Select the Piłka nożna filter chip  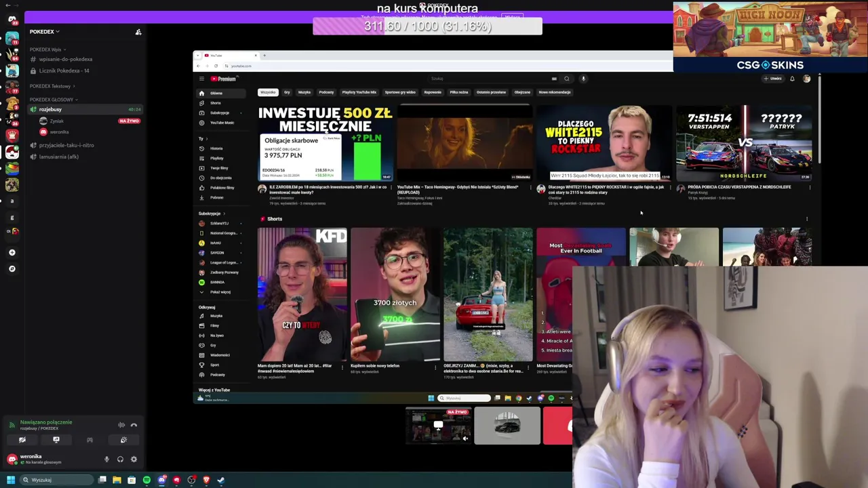pos(459,92)
